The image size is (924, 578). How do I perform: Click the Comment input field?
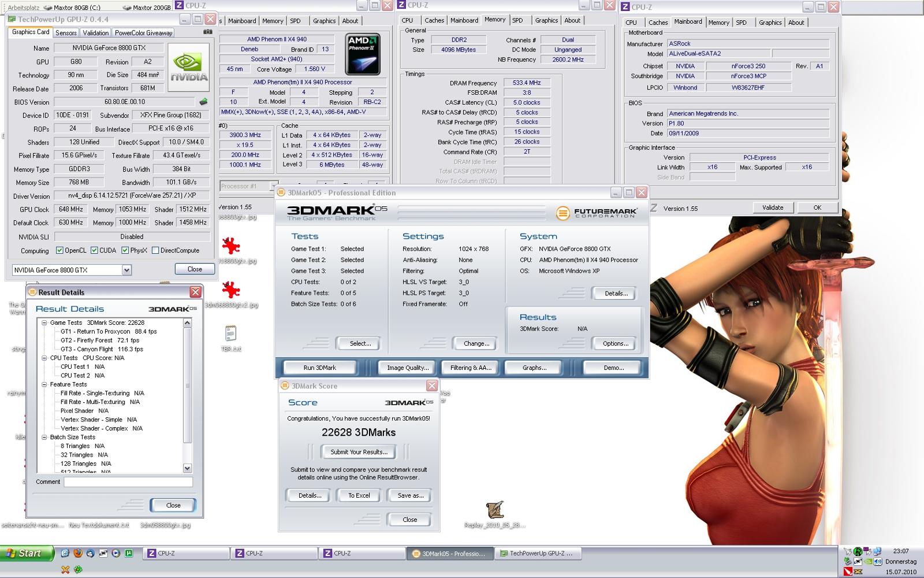tap(128, 481)
